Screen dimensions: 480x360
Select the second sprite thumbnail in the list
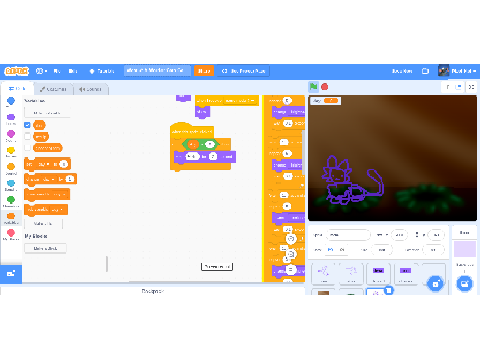pos(351,273)
